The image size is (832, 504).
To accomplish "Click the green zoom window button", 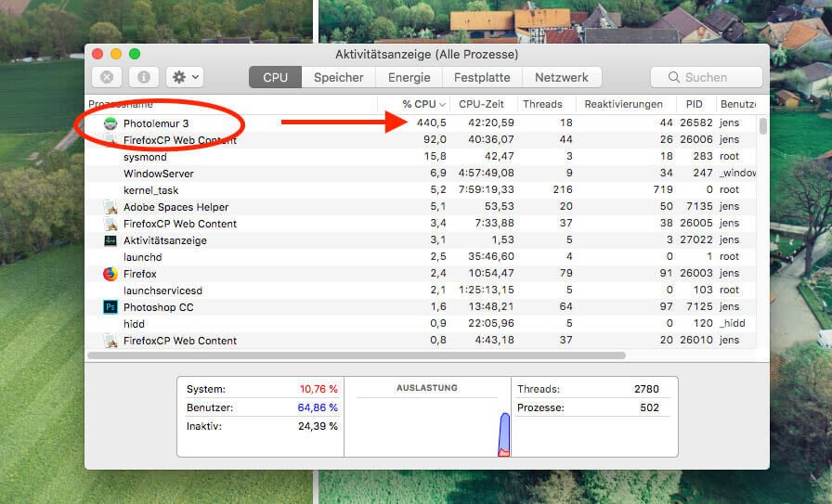I will (135, 54).
